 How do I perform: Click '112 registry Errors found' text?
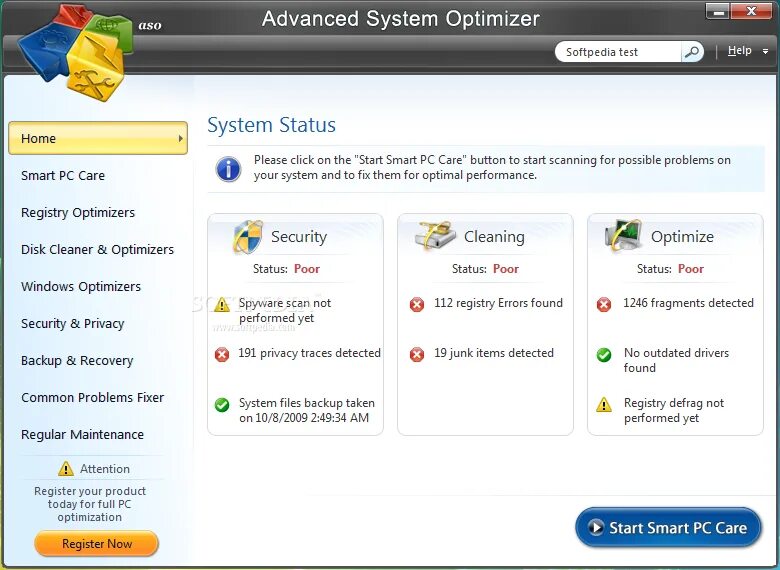click(498, 303)
